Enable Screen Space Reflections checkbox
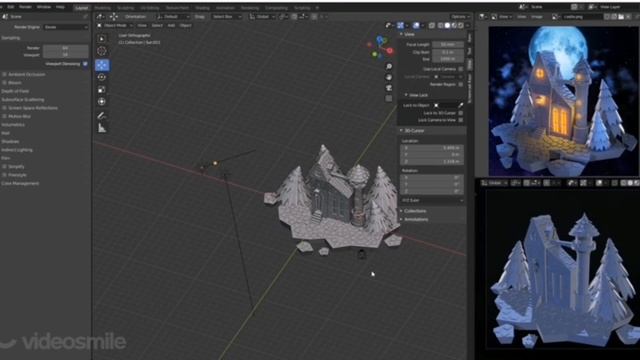 pyautogui.click(x=4, y=108)
